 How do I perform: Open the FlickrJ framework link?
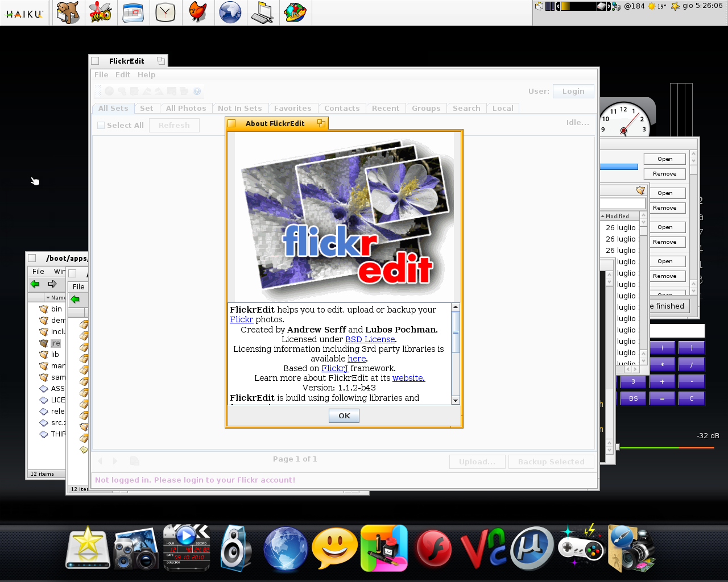point(334,368)
